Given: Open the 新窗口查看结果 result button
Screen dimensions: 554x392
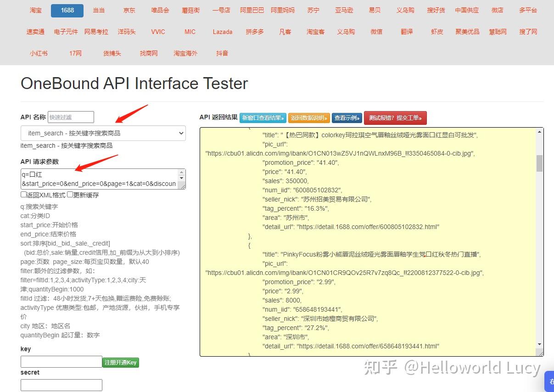Looking at the screenshot, I should point(262,118).
